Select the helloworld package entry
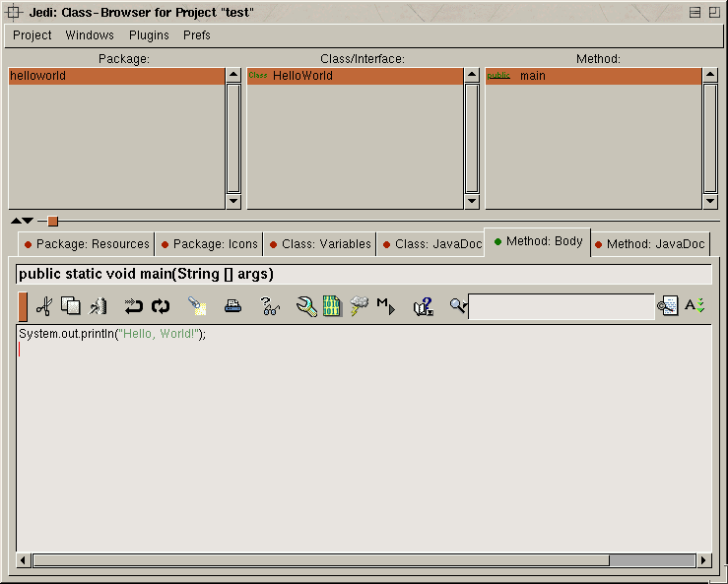The width and height of the screenshot is (728, 584). click(x=116, y=76)
